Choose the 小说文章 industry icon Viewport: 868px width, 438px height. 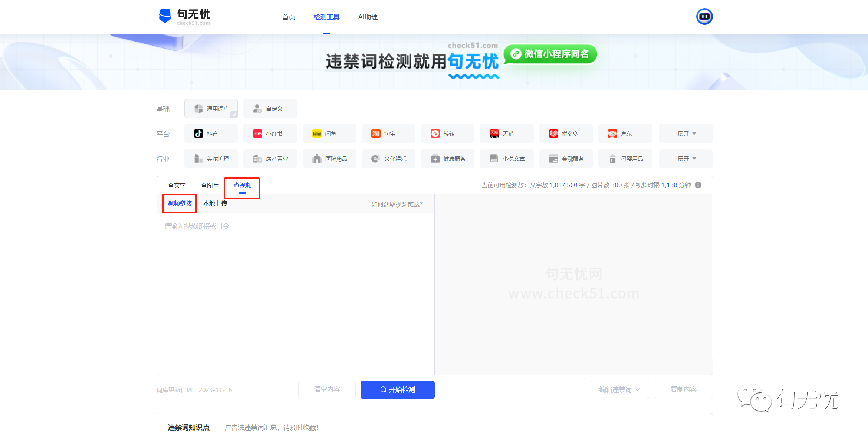tap(494, 159)
